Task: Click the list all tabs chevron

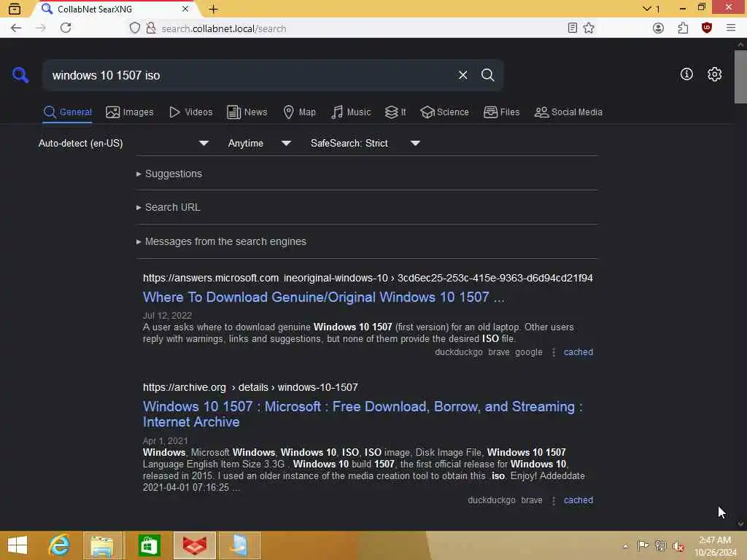Action: [646, 9]
